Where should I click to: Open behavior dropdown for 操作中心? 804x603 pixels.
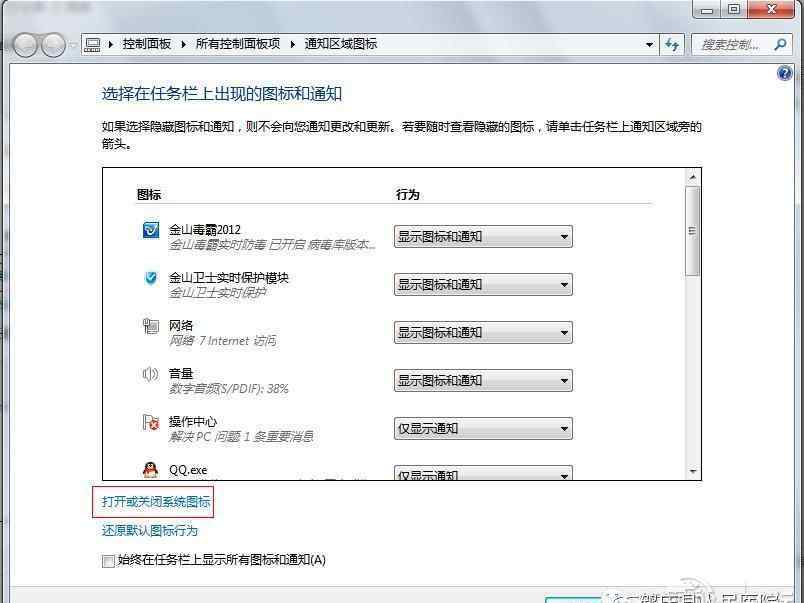pos(483,428)
